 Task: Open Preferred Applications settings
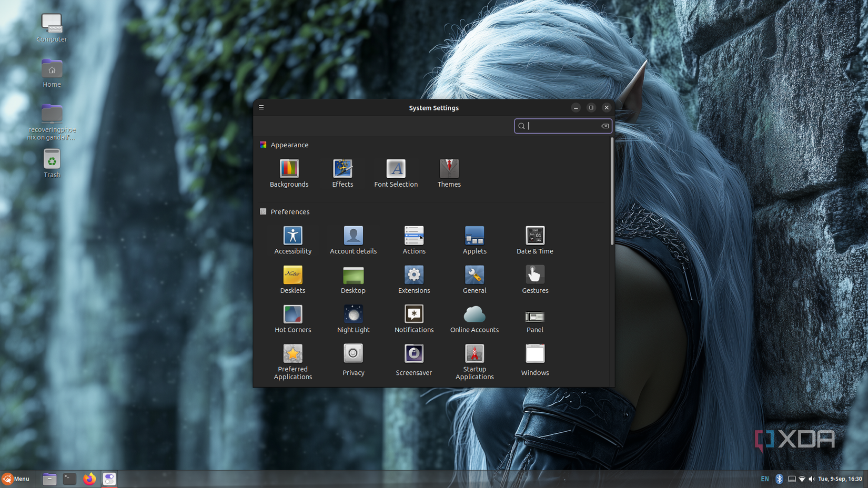point(292,362)
